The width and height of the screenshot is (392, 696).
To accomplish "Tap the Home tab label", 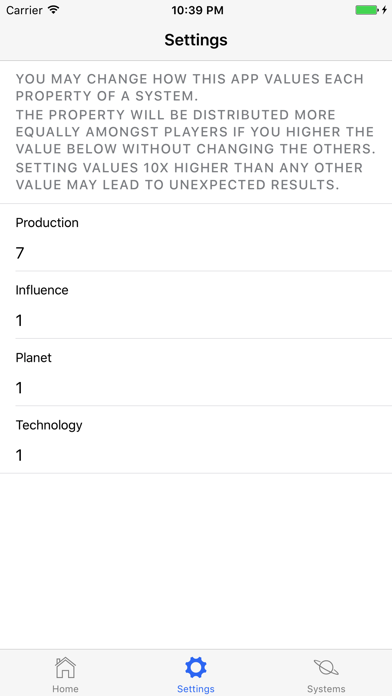I will point(65,689).
